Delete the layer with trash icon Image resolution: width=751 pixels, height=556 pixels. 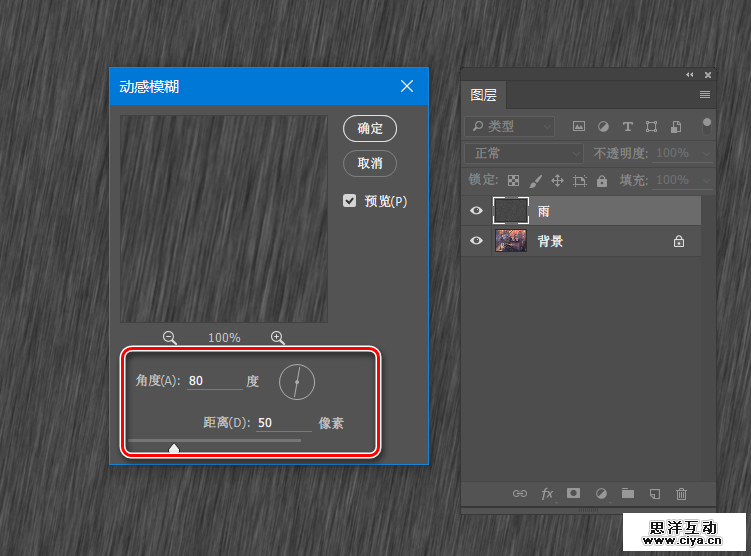coord(681,494)
